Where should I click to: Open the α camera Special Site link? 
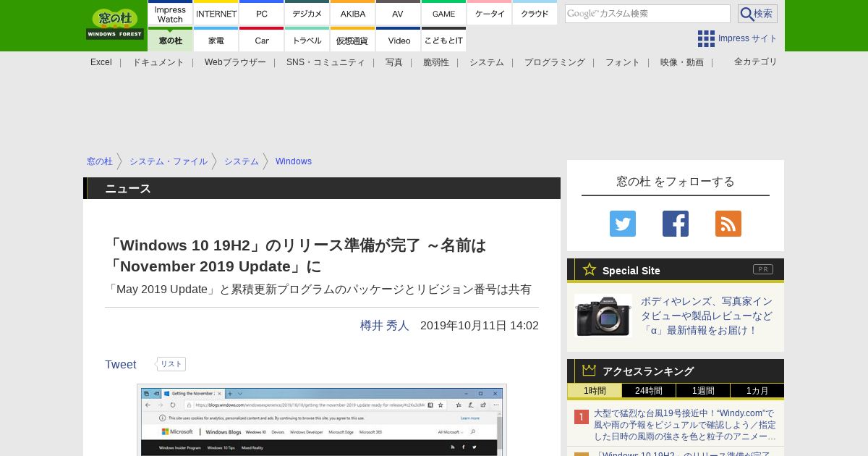[707, 316]
